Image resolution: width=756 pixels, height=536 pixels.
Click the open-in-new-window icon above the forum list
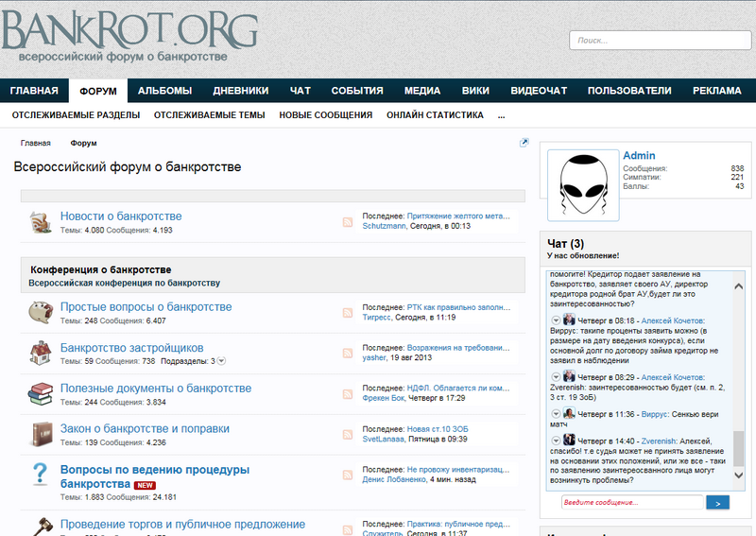click(524, 143)
